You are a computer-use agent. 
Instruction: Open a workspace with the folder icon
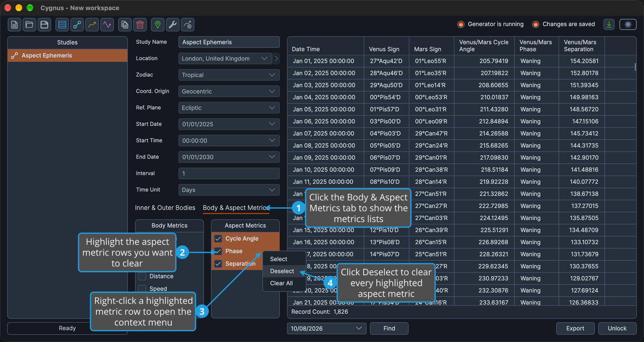click(x=29, y=25)
